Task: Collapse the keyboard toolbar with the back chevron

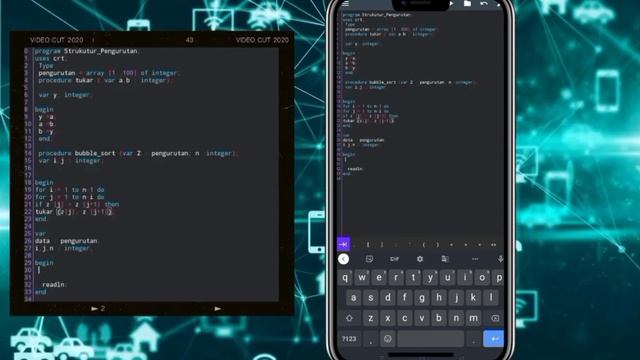Action: click(x=344, y=259)
